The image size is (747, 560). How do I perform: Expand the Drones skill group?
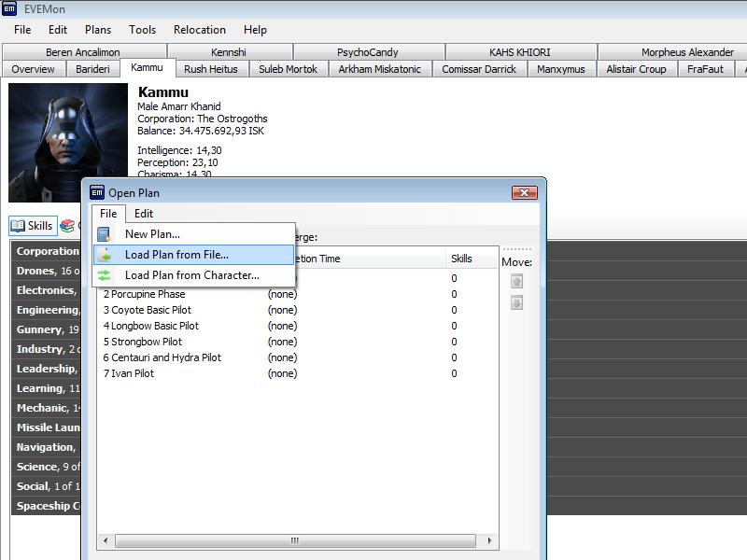(46, 271)
